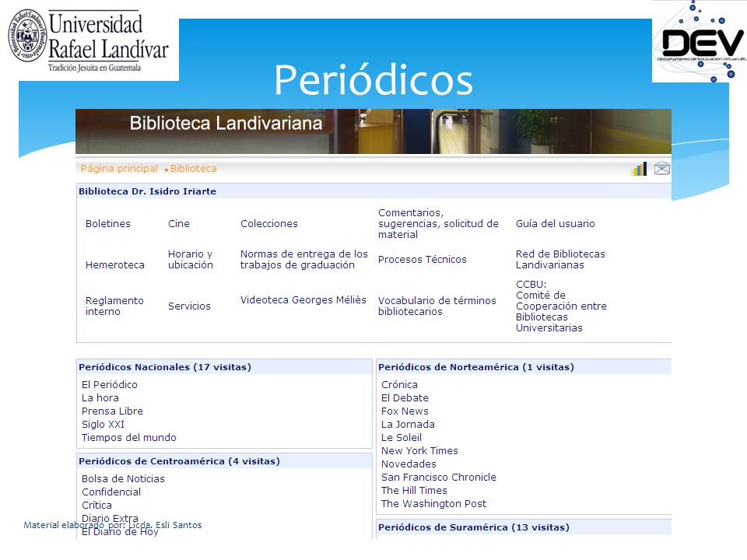Open the Crónica newspaper link

399,385
